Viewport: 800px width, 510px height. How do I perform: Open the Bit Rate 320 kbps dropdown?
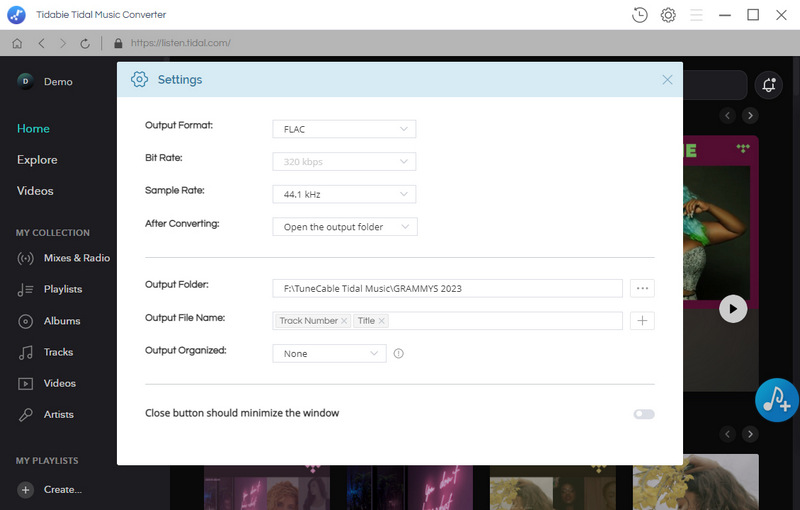click(344, 162)
